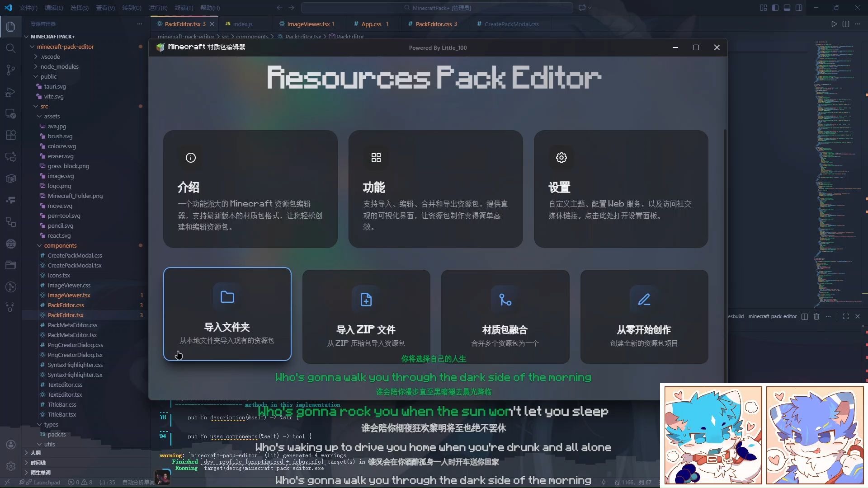Expand the types folder
868x488 pixels.
[52, 424]
